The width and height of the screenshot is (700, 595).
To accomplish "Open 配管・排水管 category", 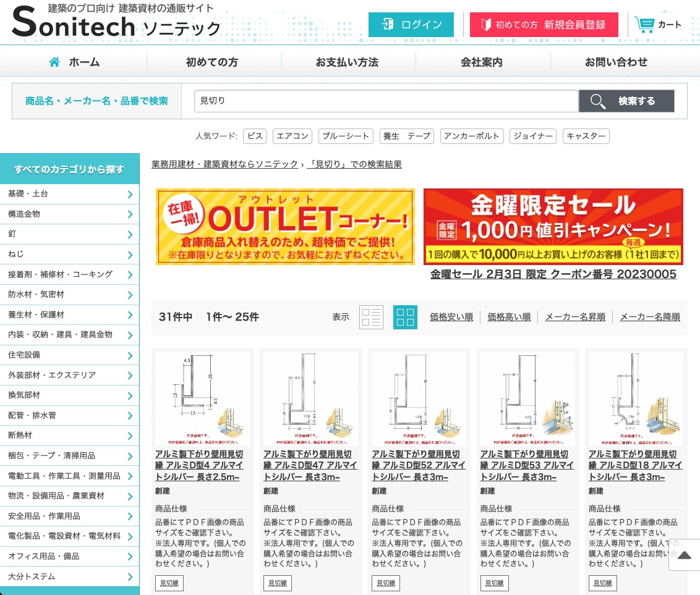I will 70,415.
